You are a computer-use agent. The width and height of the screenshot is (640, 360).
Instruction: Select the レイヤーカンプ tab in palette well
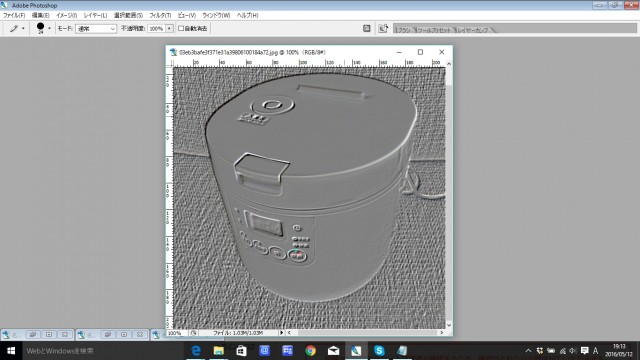(473, 30)
